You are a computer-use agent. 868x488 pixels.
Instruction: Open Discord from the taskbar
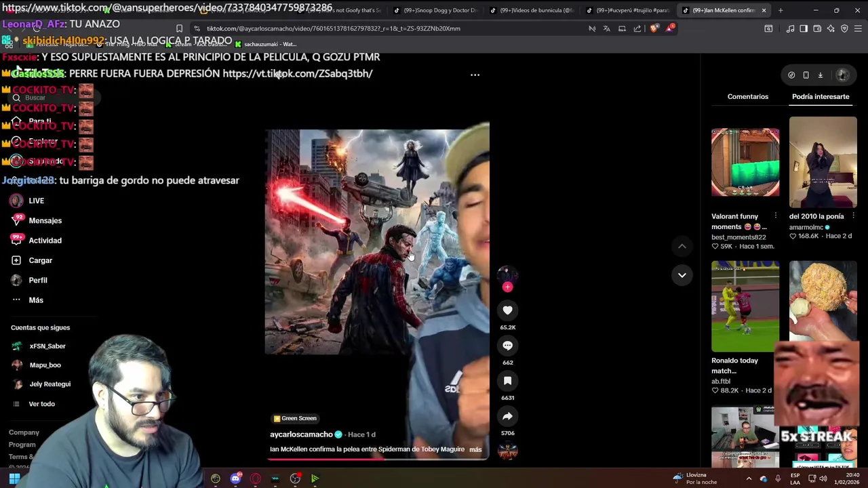coord(235,479)
